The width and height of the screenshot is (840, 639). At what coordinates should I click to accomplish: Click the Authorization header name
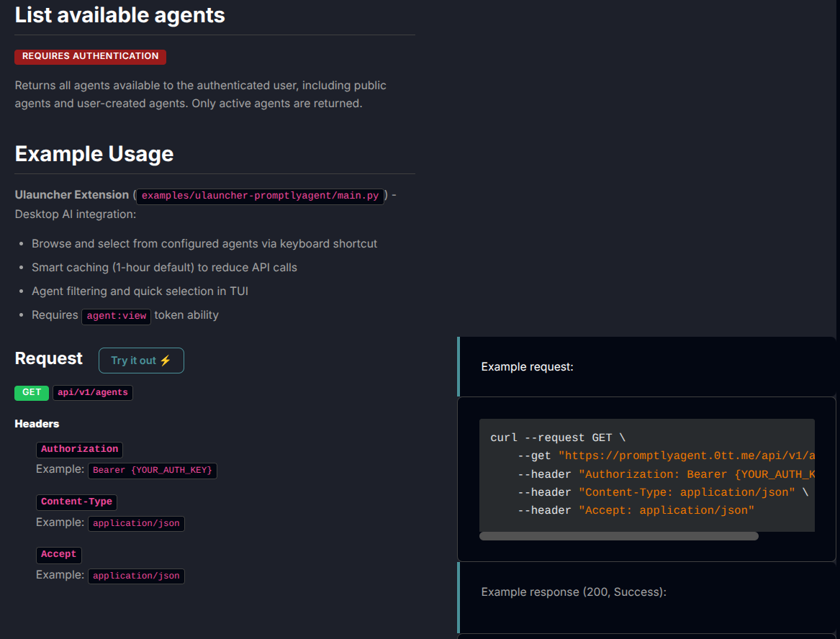point(79,450)
